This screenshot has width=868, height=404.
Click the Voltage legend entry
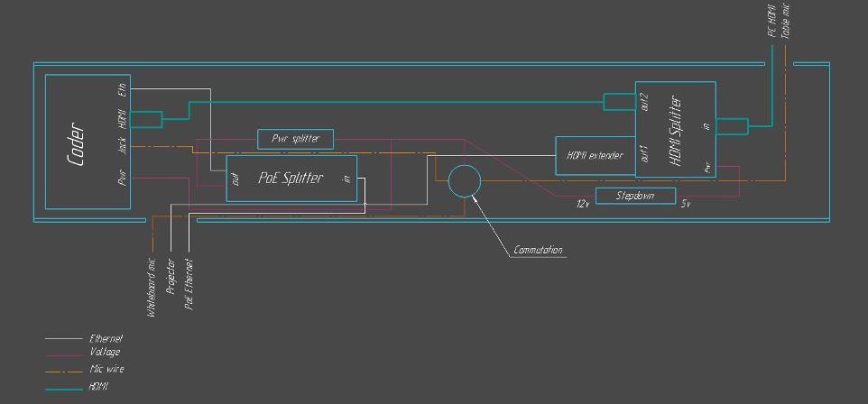point(105,353)
